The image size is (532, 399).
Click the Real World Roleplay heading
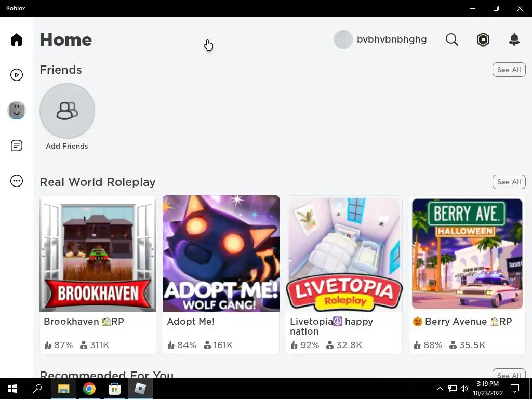pos(98,182)
